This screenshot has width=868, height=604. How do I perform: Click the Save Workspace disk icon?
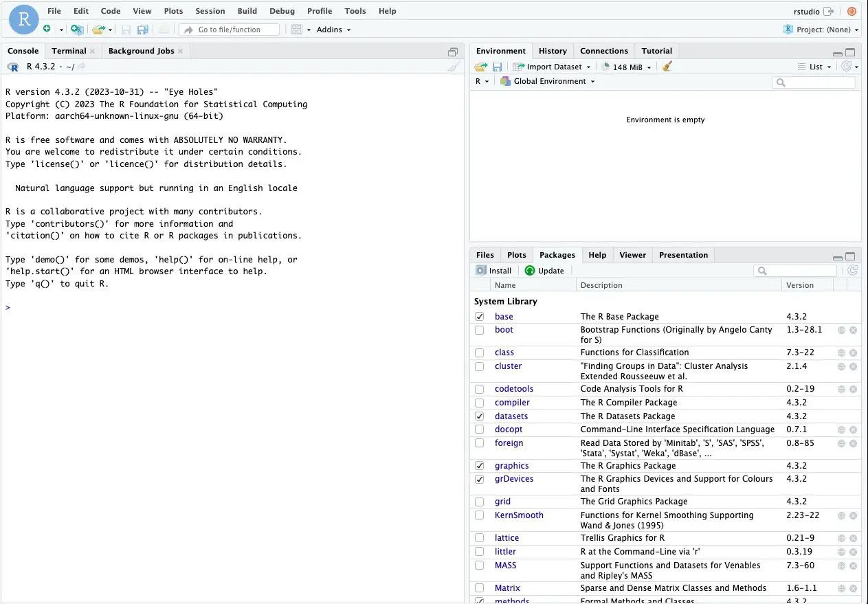[497, 67]
